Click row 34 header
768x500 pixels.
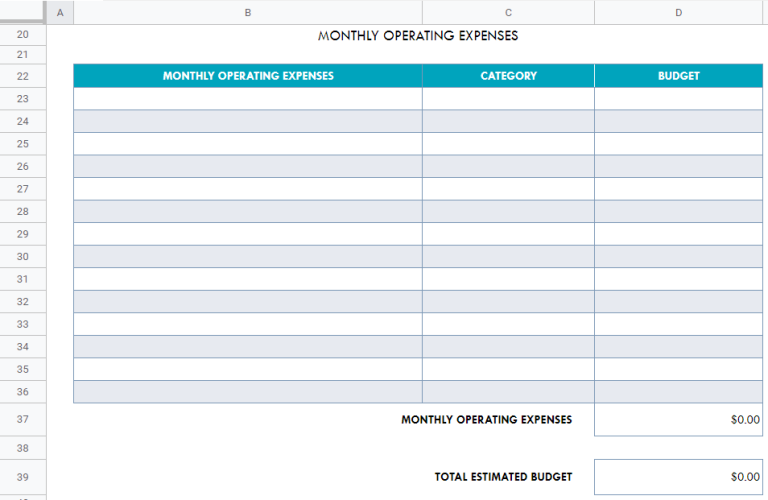pos(23,347)
